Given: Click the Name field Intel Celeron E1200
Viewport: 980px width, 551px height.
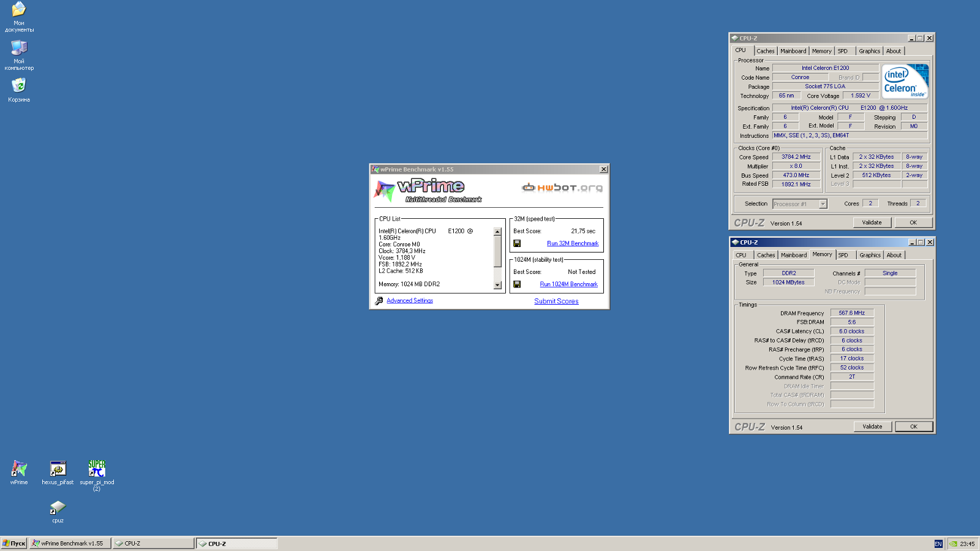Looking at the screenshot, I should click(825, 68).
